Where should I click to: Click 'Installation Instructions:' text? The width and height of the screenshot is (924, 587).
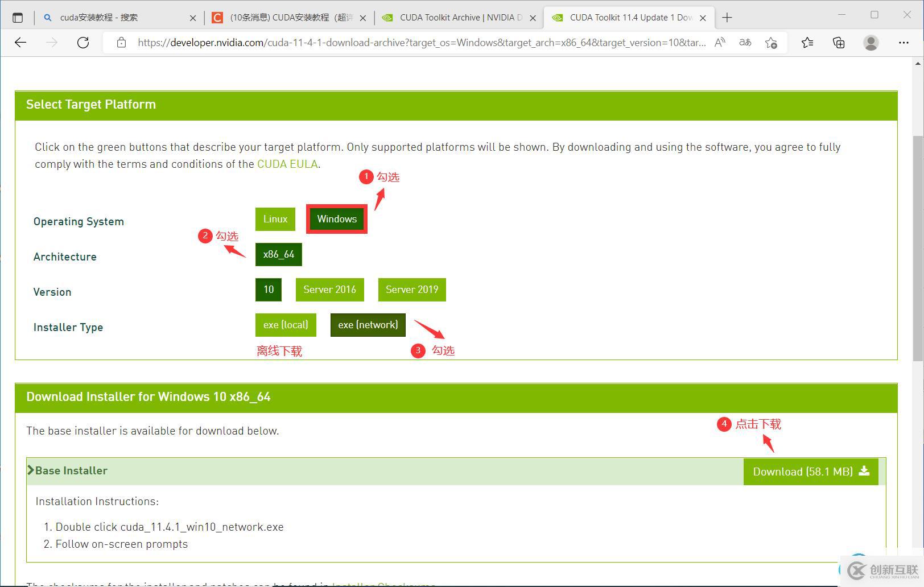[97, 502]
